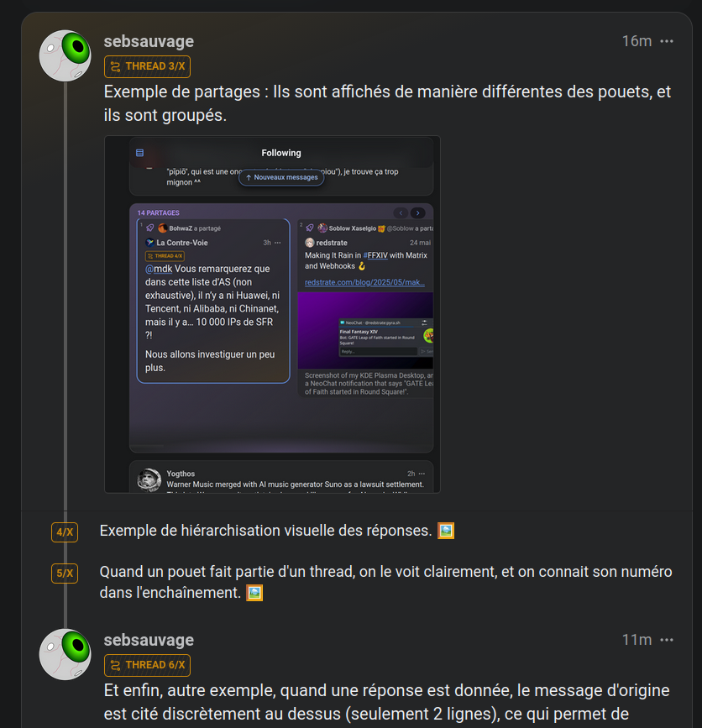Open the reply "Quand un pouet fait partie d'un thread"
Image resolution: width=702 pixels, height=728 pixels.
[x=385, y=582]
